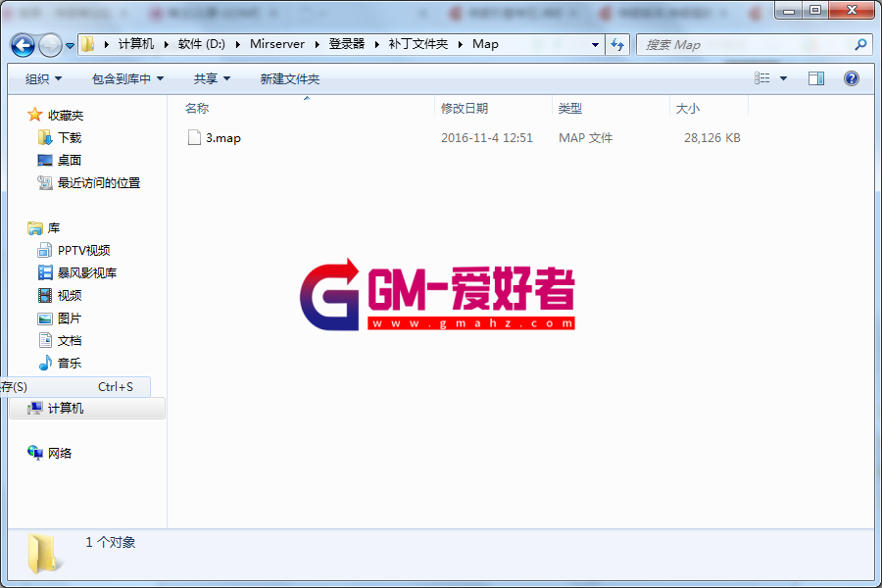Click the date 2016-11-4 12:51
Viewport: 882px width, 588px height.
click(x=486, y=138)
